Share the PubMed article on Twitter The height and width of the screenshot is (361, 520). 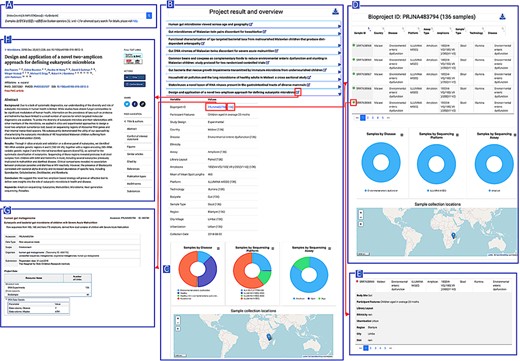[127, 104]
